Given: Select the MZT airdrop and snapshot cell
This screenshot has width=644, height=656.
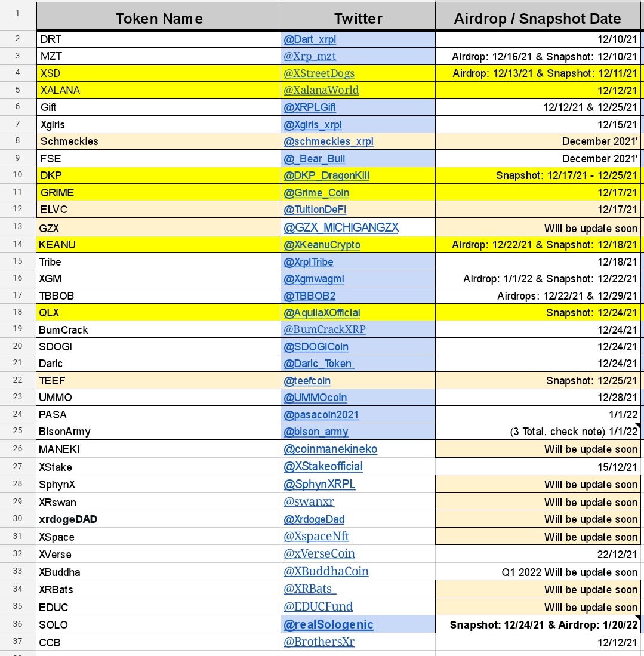Looking at the screenshot, I should point(538,56).
